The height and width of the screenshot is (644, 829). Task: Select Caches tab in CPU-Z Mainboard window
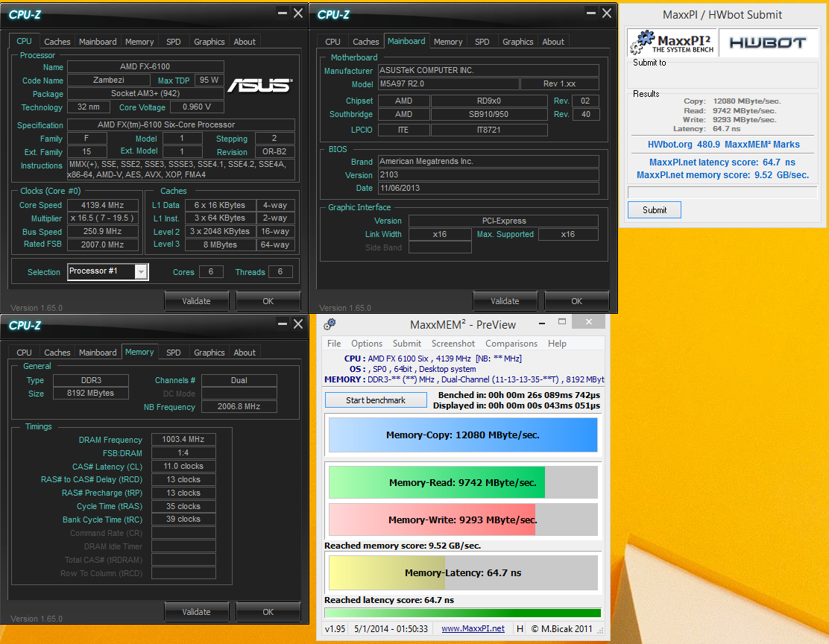pyautogui.click(x=366, y=42)
